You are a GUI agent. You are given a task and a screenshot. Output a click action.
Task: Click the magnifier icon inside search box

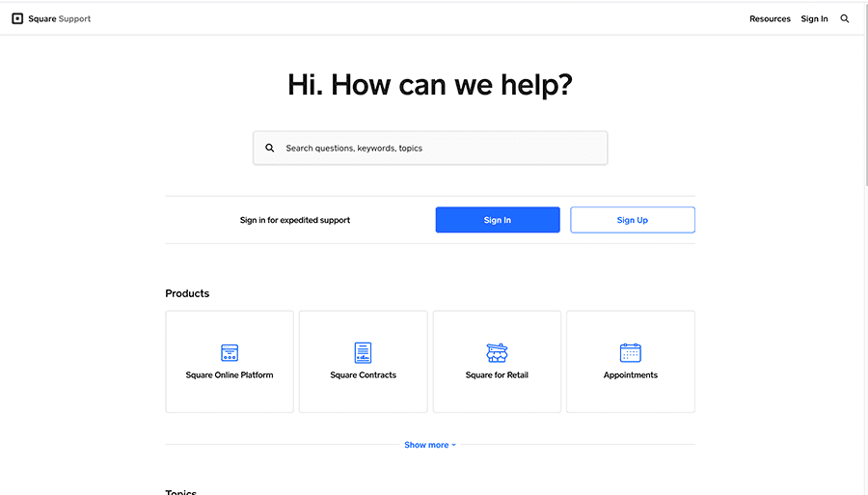[270, 148]
